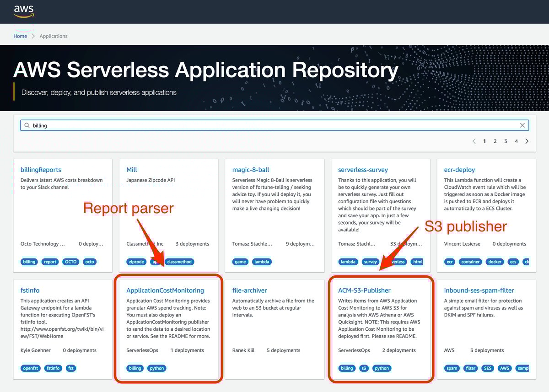
Task: Click the search magnifying glass icon
Action: click(x=27, y=125)
